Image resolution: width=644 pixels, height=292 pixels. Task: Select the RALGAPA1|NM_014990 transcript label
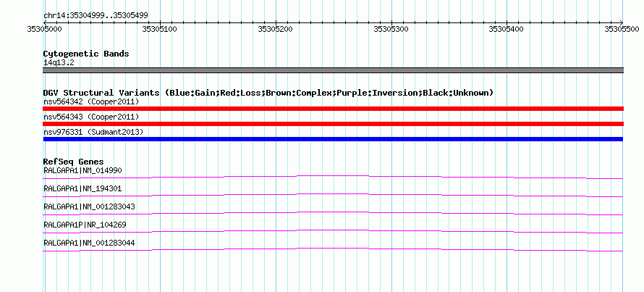[82, 171]
